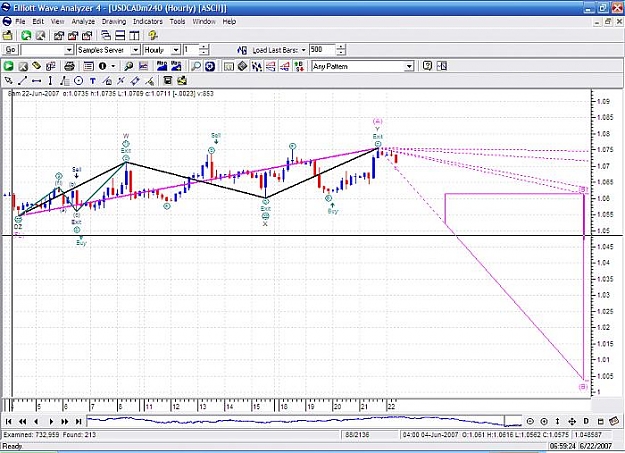Click the cascade windows icon
Image resolution: width=625 pixels, height=453 pixels.
click(x=106, y=35)
